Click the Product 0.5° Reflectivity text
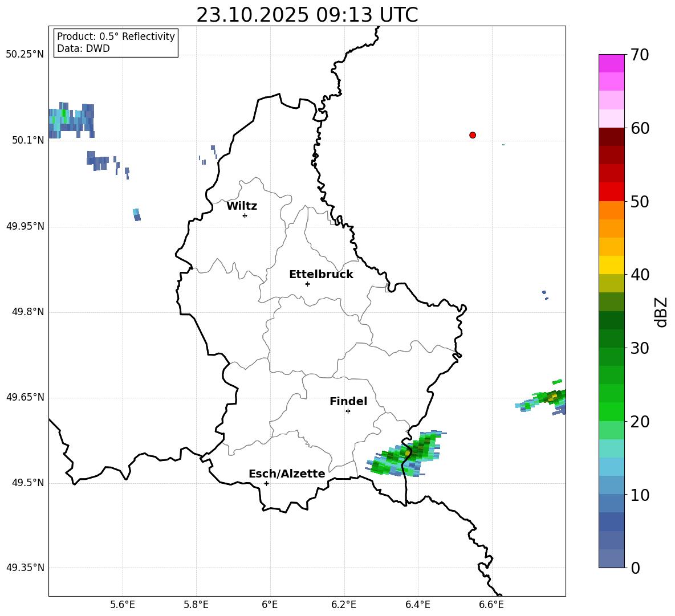The image size is (675, 616). click(116, 36)
